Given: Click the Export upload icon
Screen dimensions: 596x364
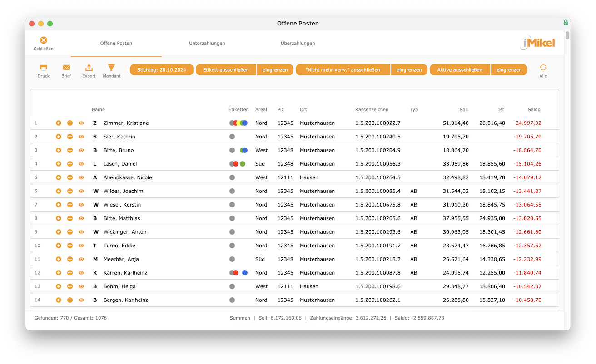Looking at the screenshot, I should coord(89,67).
